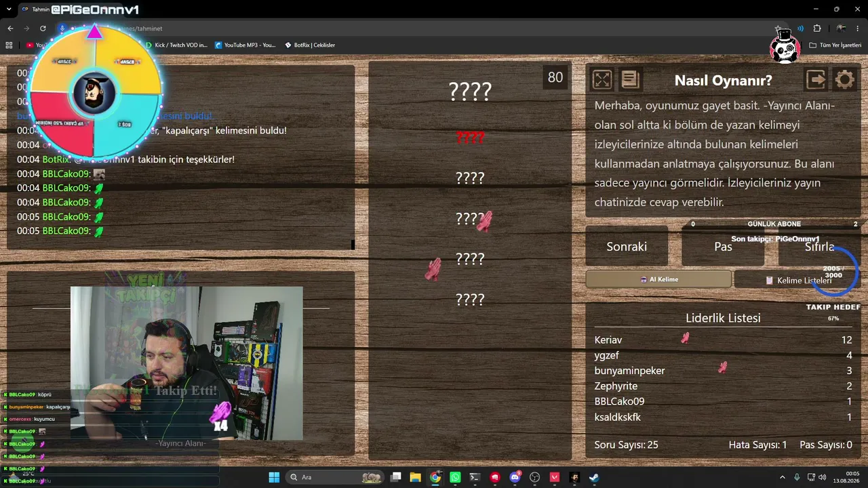Click the webcam video thumbnail

[x=186, y=363]
